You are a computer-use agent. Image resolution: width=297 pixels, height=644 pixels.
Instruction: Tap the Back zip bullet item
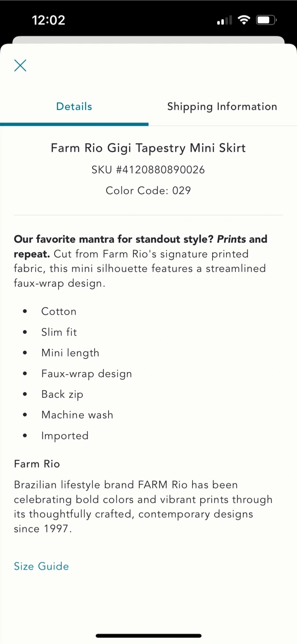tap(62, 394)
